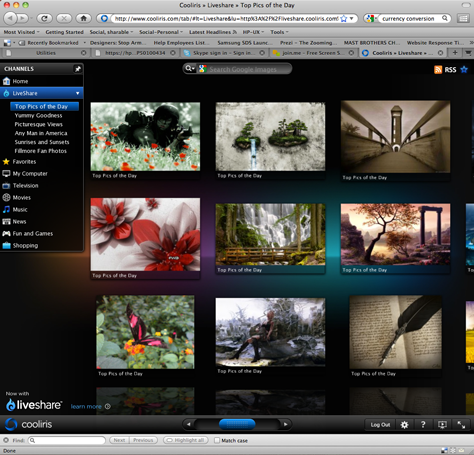Open the soldier in poppies thumbnail
The height and width of the screenshot is (455, 474).
click(x=145, y=137)
